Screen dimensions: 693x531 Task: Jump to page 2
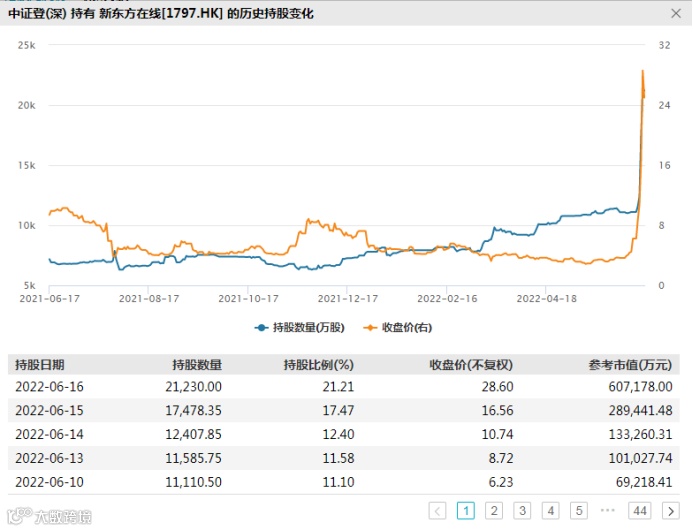coord(494,511)
